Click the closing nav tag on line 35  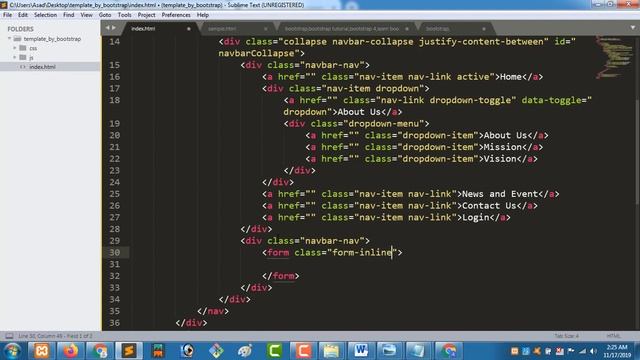click(213, 311)
